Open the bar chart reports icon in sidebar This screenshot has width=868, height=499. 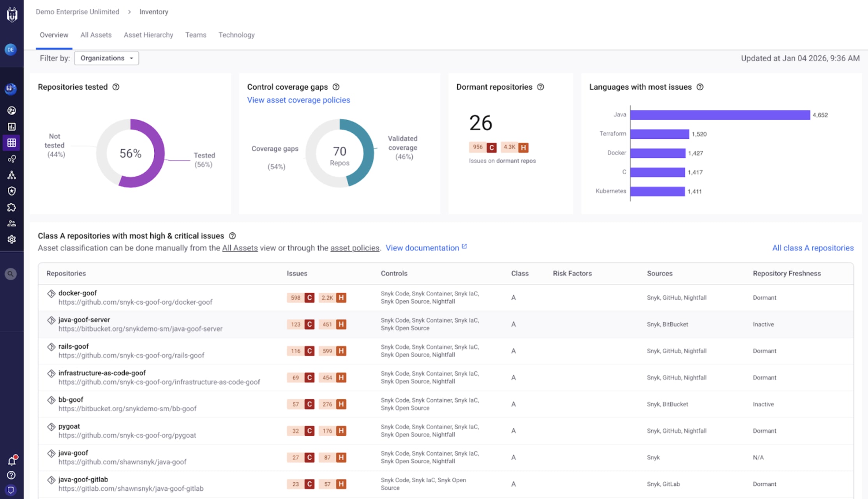[x=12, y=127]
